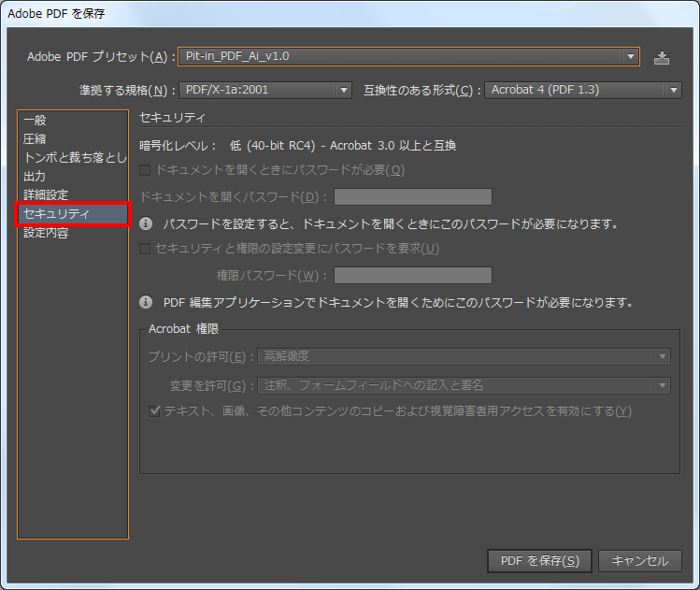Click info icon beside document open password note
The height and width of the screenshot is (590, 700).
point(146,224)
